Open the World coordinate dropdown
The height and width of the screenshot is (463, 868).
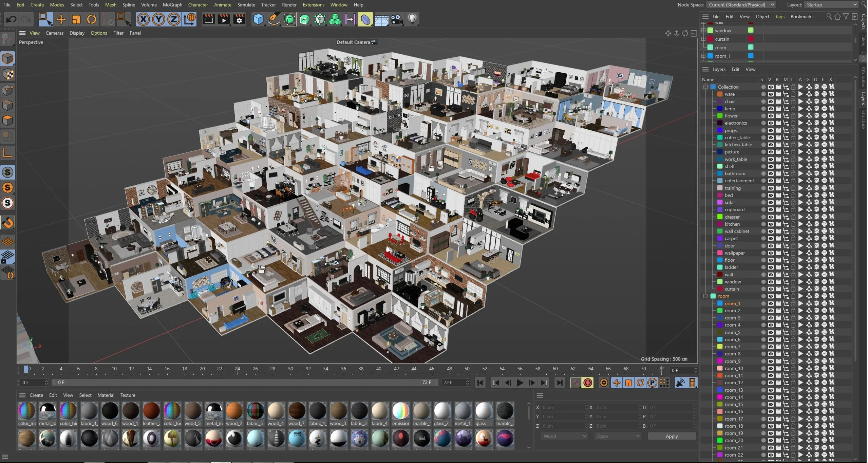click(564, 437)
